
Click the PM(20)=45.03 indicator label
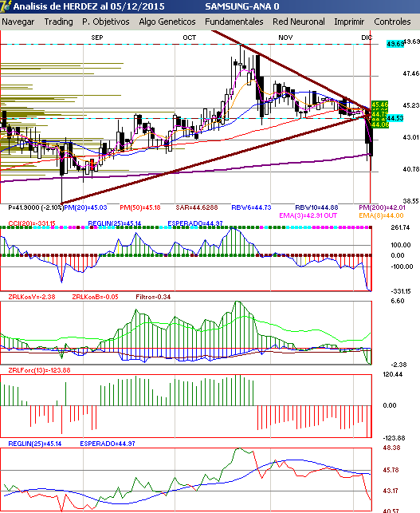(85, 207)
